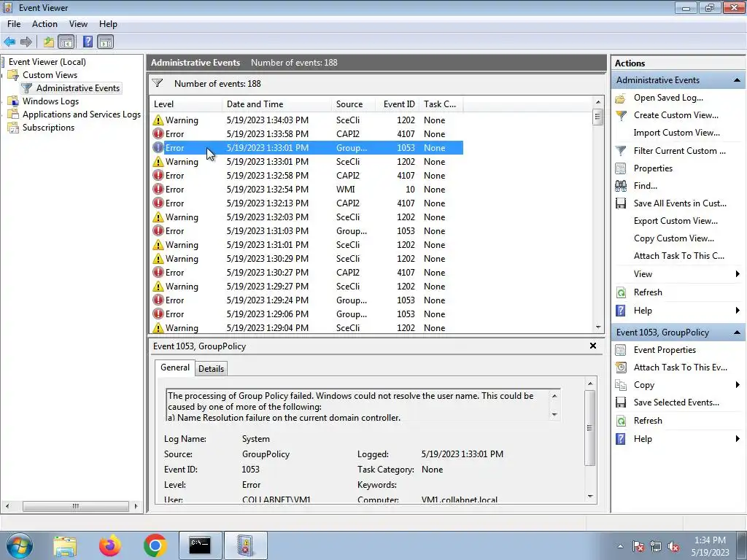Expand Help submenu under Event 1053 section
747x560 pixels.
click(x=738, y=440)
